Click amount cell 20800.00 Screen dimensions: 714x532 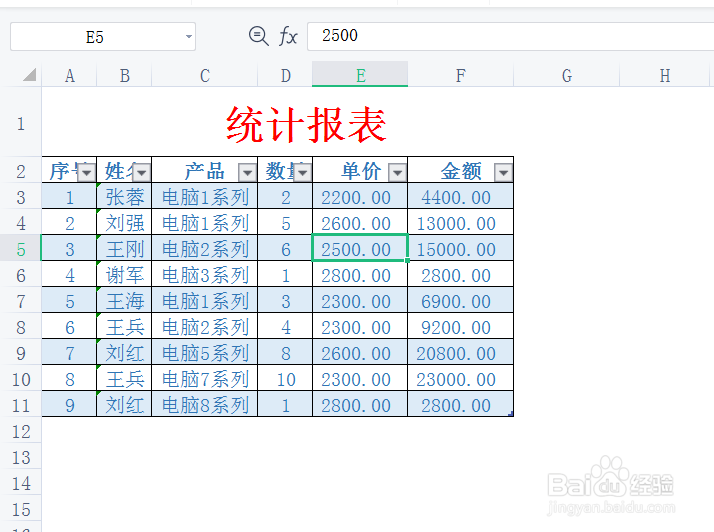point(460,353)
